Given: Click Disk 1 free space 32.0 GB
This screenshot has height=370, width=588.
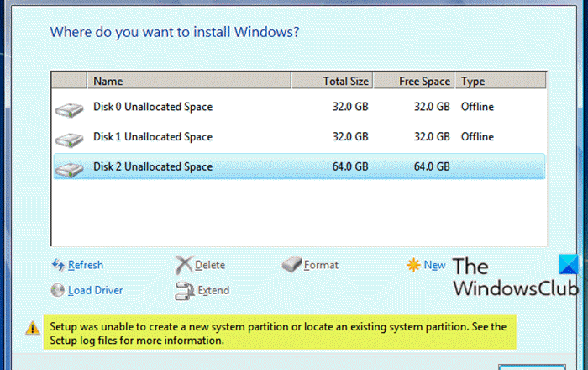Looking at the screenshot, I should pos(432,137).
